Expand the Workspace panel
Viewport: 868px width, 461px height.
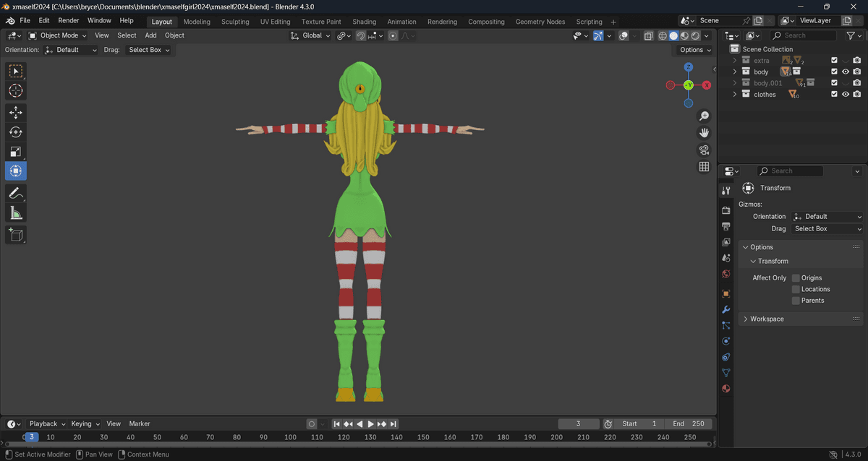767,319
